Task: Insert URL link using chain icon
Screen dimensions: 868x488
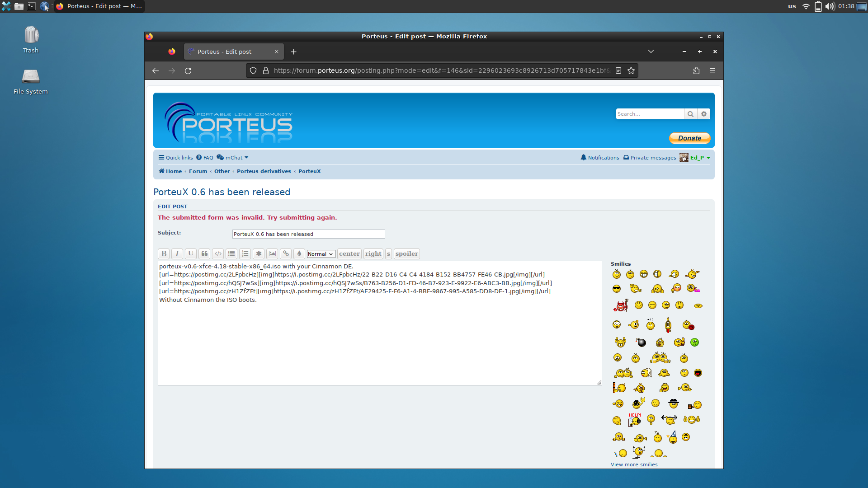Action: coord(286,254)
